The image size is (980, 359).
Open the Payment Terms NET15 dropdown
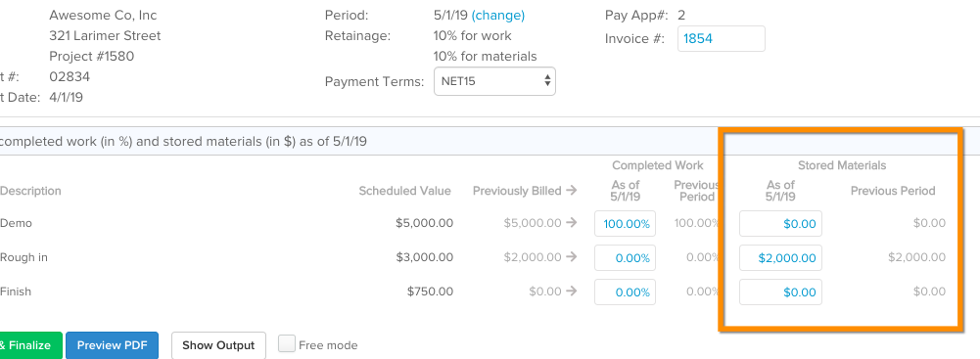click(494, 81)
